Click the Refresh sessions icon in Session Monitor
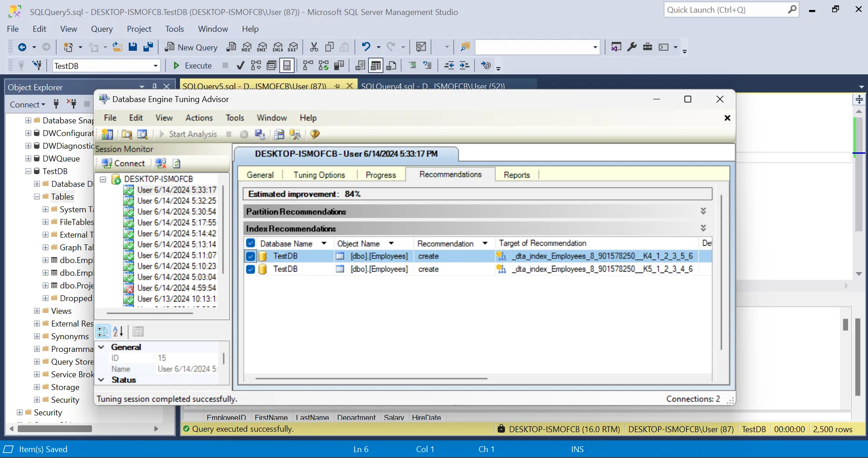Image resolution: width=868 pixels, height=458 pixels. pos(177,163)
